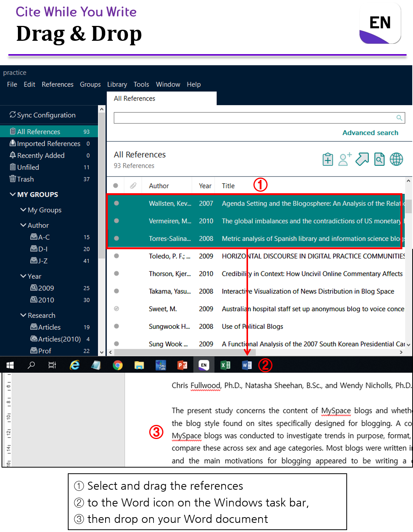Collapse the MY GROUPS section
This screenshot has height=532, width=413.
[x=13, y=194]
